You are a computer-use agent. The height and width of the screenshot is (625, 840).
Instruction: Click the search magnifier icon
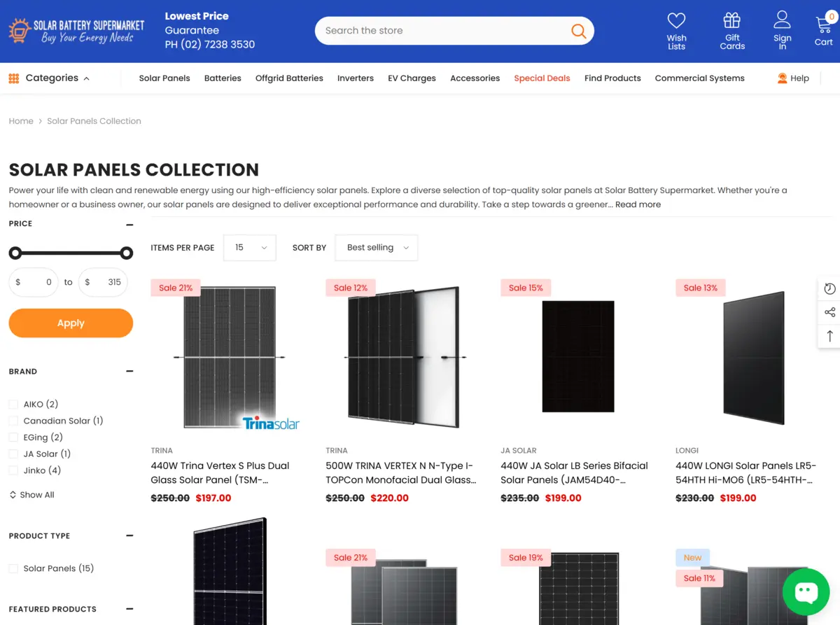[578, 31]
